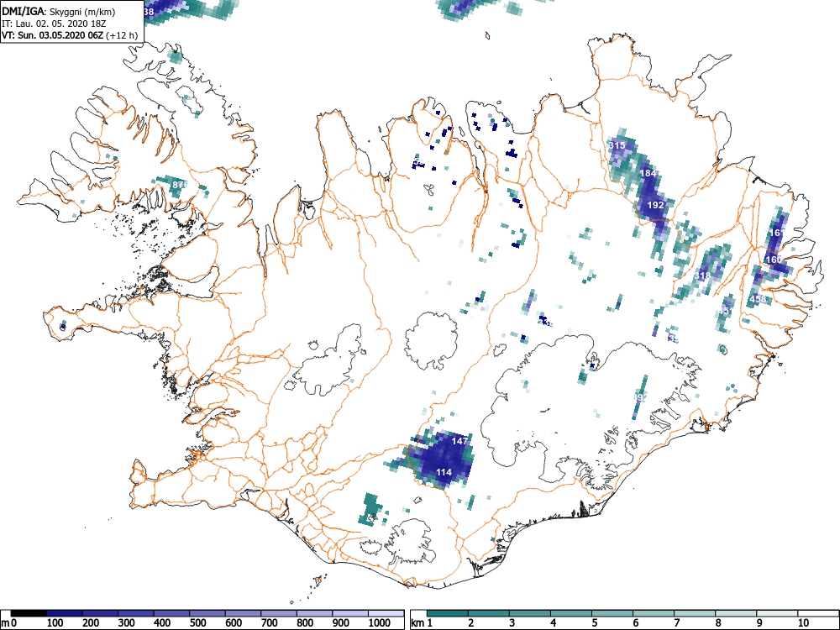
Task: Click the '458' value near the east coast
Action: (758, 299)
